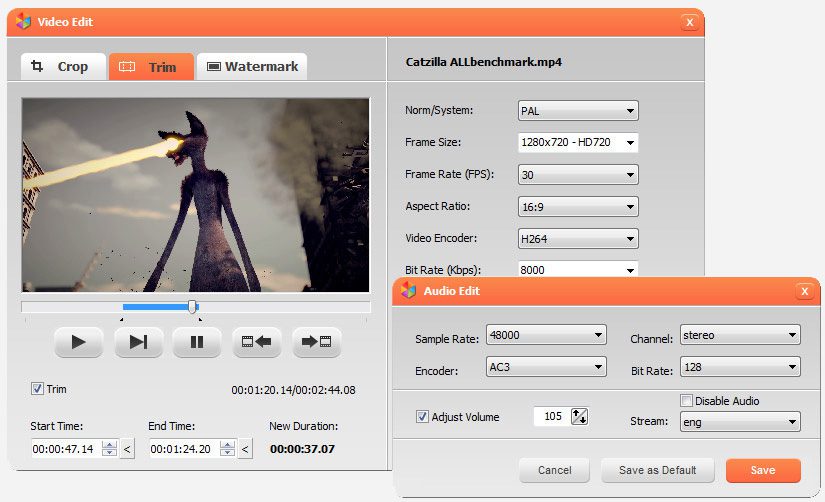Click the Video Edit app logo
The image size is (825, 502).
pos(23,22)
